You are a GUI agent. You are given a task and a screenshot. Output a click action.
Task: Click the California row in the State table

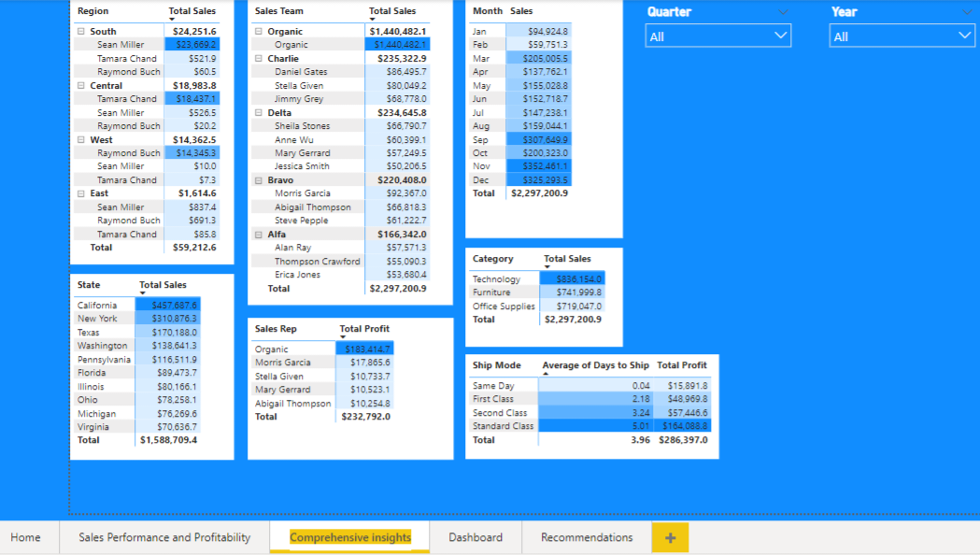[96, 305]
